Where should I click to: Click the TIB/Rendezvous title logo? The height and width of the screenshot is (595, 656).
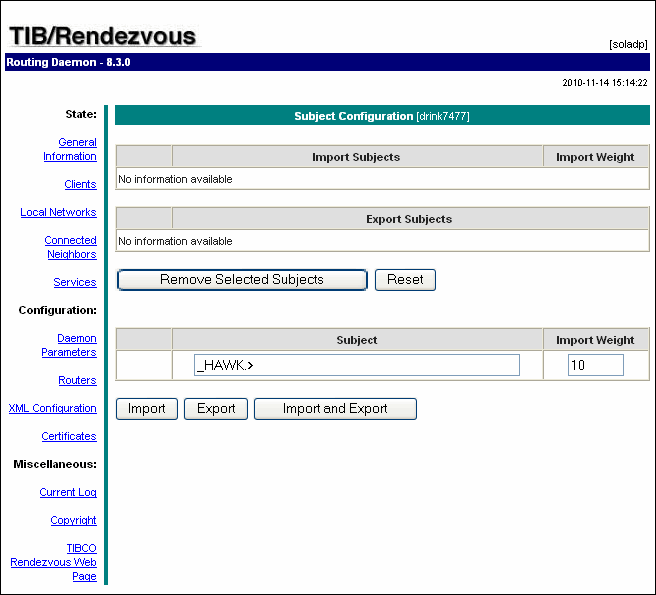103,36
